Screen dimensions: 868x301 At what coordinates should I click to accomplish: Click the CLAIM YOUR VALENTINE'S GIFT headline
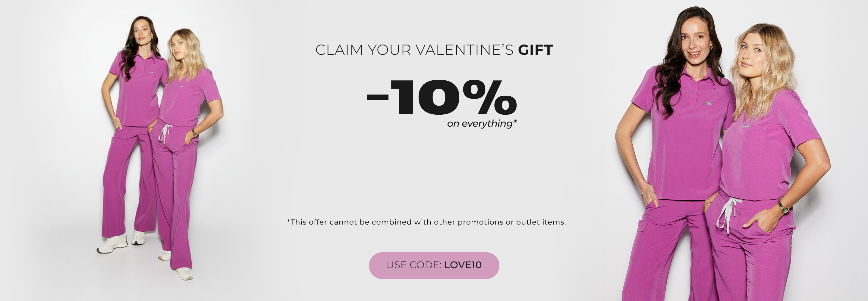[434, 50]
